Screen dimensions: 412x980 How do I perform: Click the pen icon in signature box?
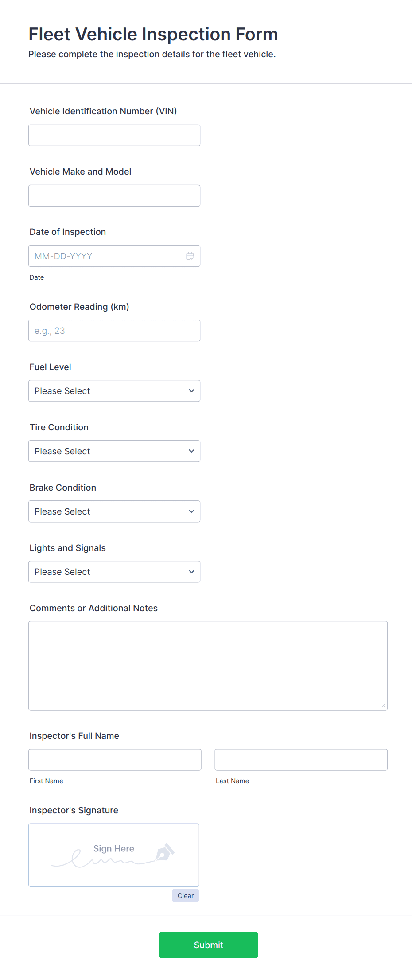(x=165, y=852)
